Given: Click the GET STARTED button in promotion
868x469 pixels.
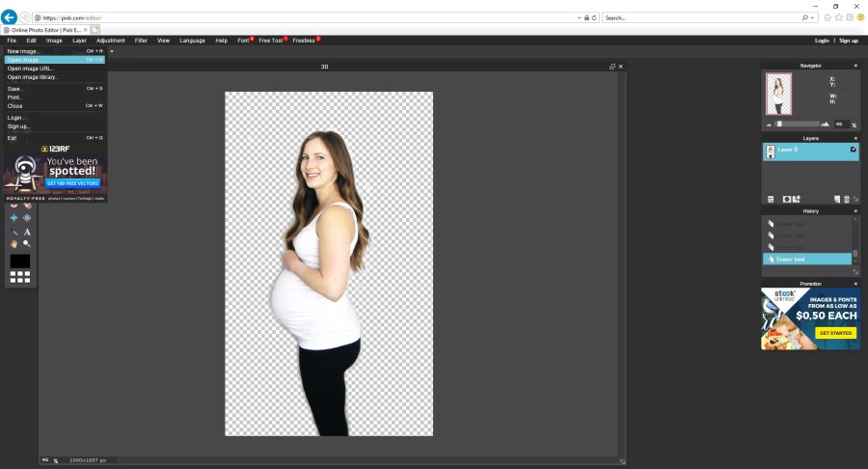Looking at the screenshot, I should pos(835,333).
